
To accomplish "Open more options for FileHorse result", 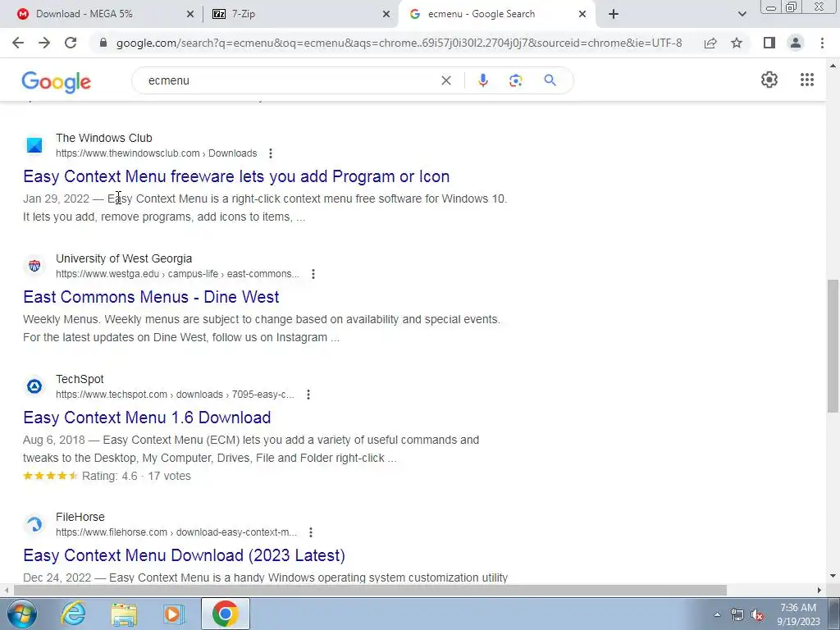I will 311,532.
